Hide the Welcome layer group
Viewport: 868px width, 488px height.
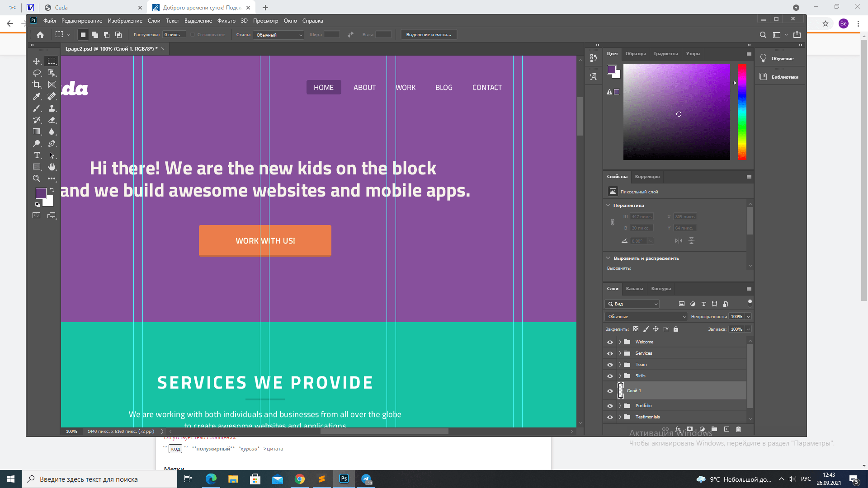610,342
